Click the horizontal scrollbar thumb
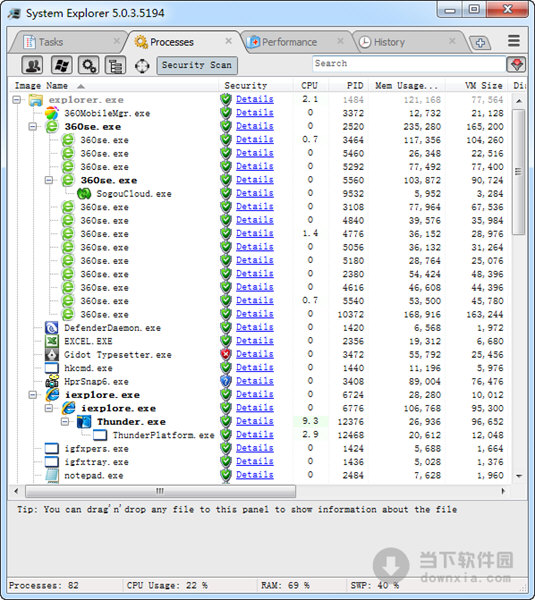The image size is (535, 600). tap(160, 491)
